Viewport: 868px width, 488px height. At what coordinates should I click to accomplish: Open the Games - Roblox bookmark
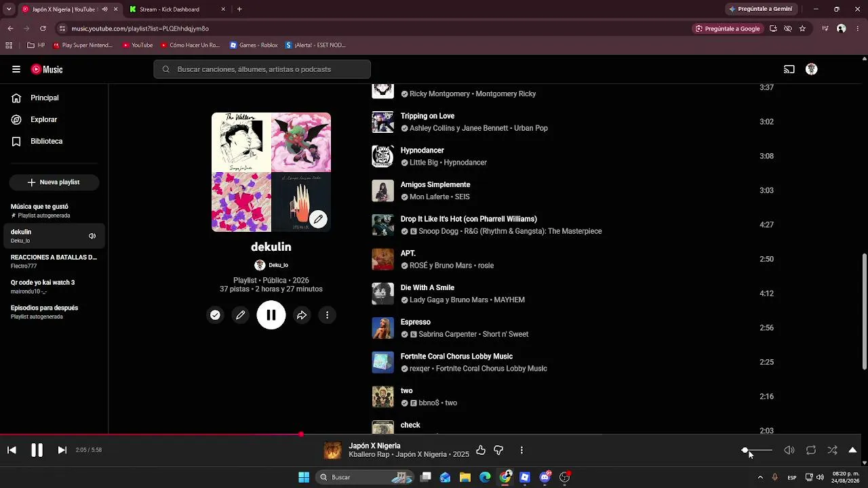click(x=254, y=45)
